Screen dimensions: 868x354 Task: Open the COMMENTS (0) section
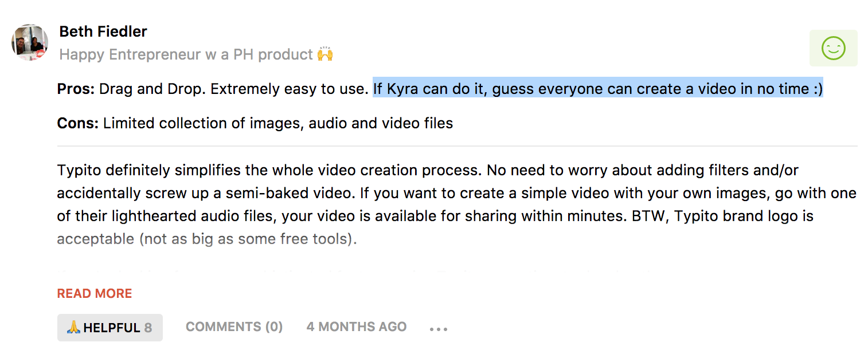click(x=234, y=327)
